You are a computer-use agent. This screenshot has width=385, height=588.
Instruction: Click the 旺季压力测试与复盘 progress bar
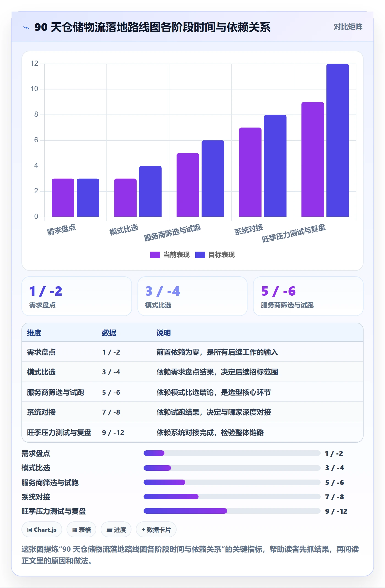point(232,511)
